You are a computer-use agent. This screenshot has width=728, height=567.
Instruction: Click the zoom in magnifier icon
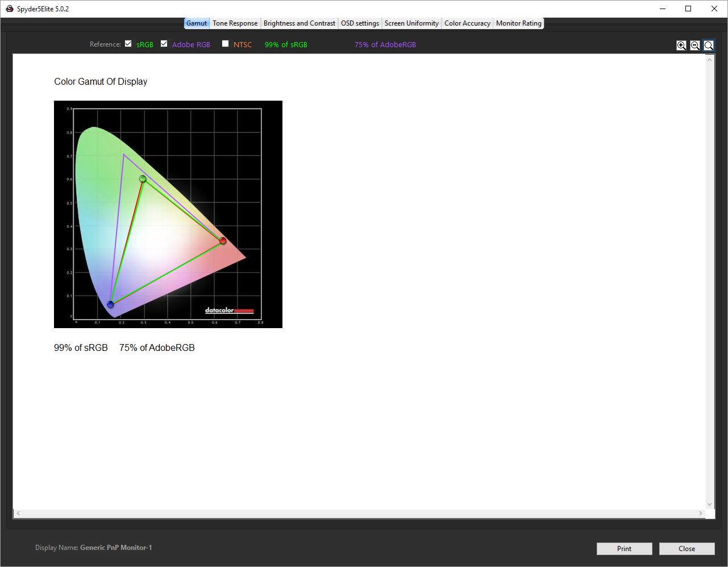pos(681,45)
